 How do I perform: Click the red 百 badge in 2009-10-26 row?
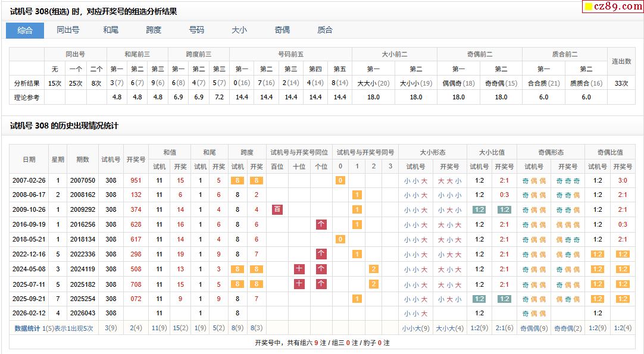(x=277, y=209)
